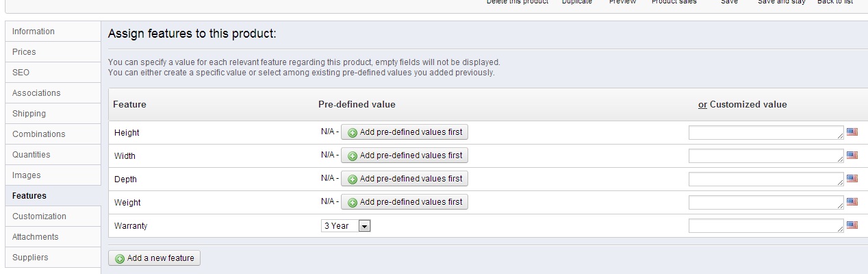Go to the Suppliers tab

[30, 258]
